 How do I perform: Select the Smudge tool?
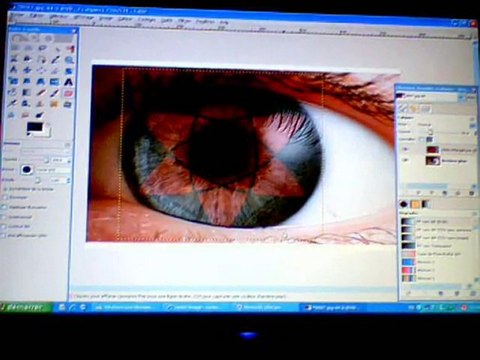click(26, 115)
